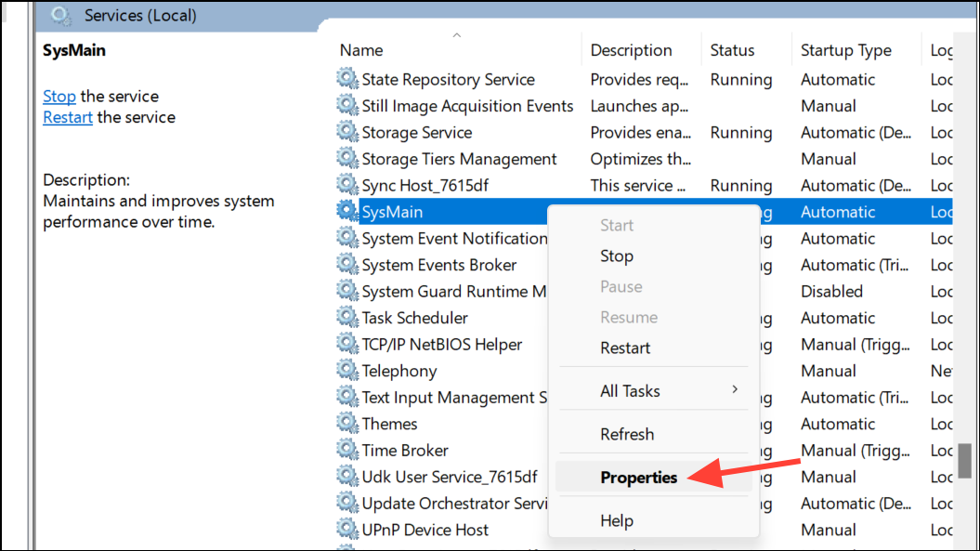
Task: Click the gear icon beside Sync Host_7615df
Action: click(x=346, y=185)
